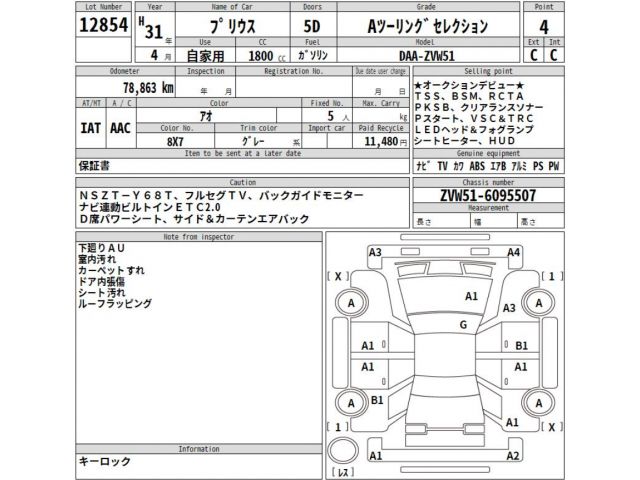
Task: Select transmission code IAT
Action: pos(90,128)
